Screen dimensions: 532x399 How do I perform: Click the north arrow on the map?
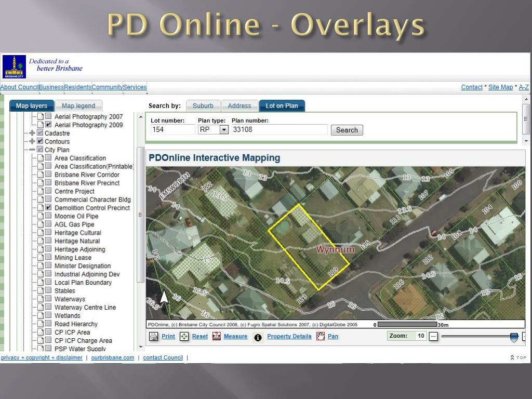coord(164,297)
